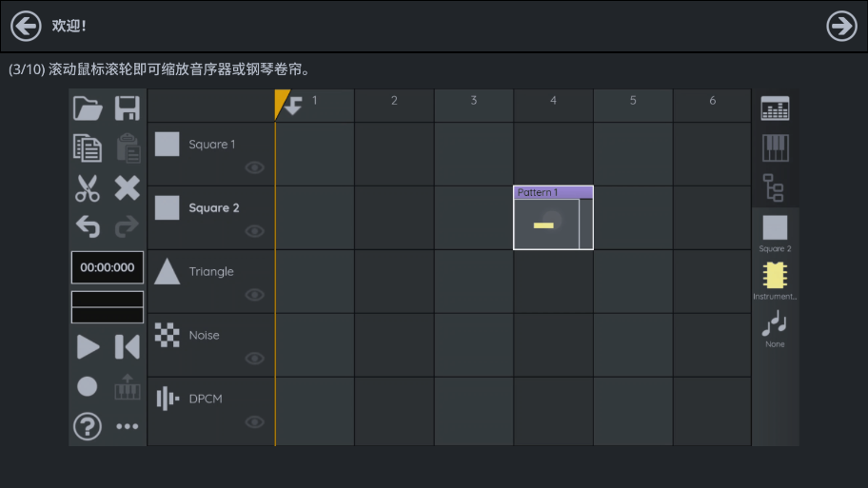Click the Noise channel checkered icon

tap(168, 335)
